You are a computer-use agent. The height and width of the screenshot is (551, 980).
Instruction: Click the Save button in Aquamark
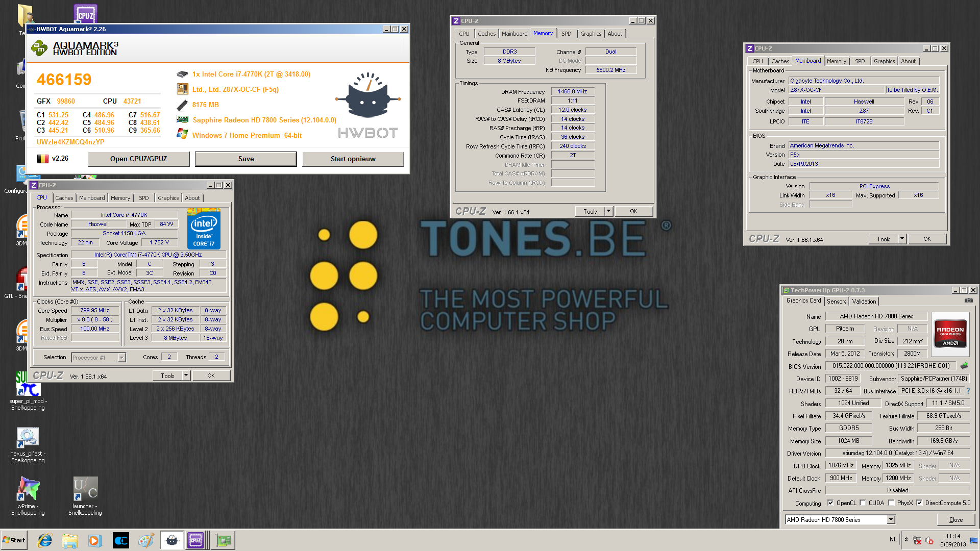point(246,159)
